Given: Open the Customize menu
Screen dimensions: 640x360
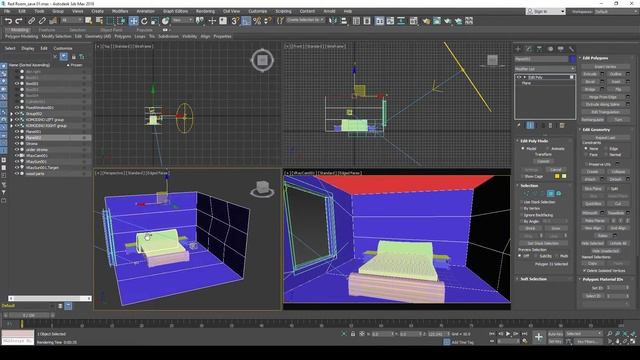Looking at the screenshot, I should click(258, 11).
